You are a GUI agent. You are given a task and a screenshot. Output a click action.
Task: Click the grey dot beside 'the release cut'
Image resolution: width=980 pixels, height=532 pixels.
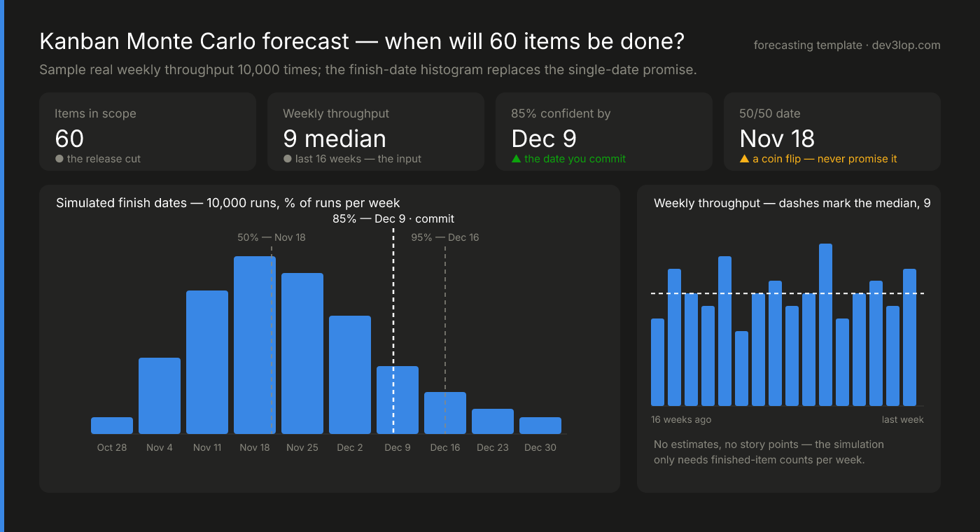tap(59, 159)
